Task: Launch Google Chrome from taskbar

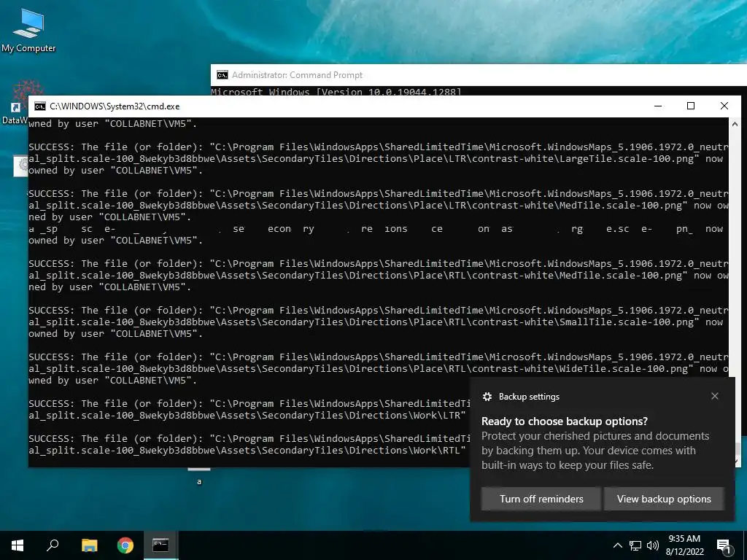Action: tap(125, 545)
